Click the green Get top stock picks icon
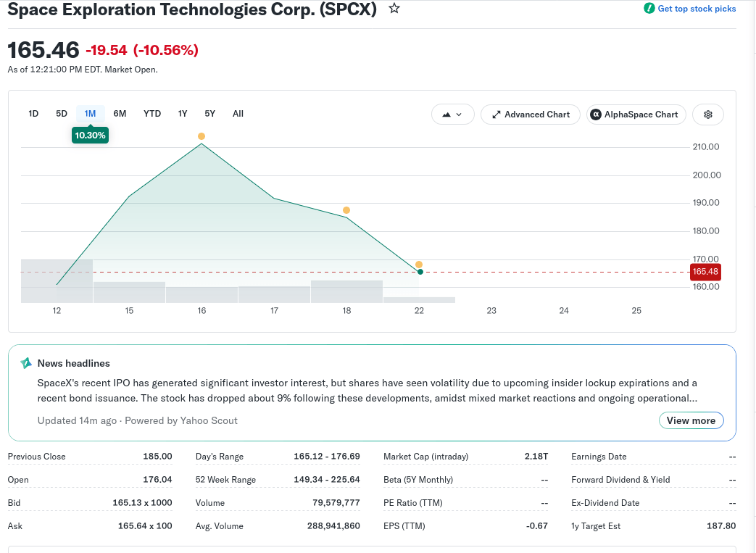 [x=649, y=8]
